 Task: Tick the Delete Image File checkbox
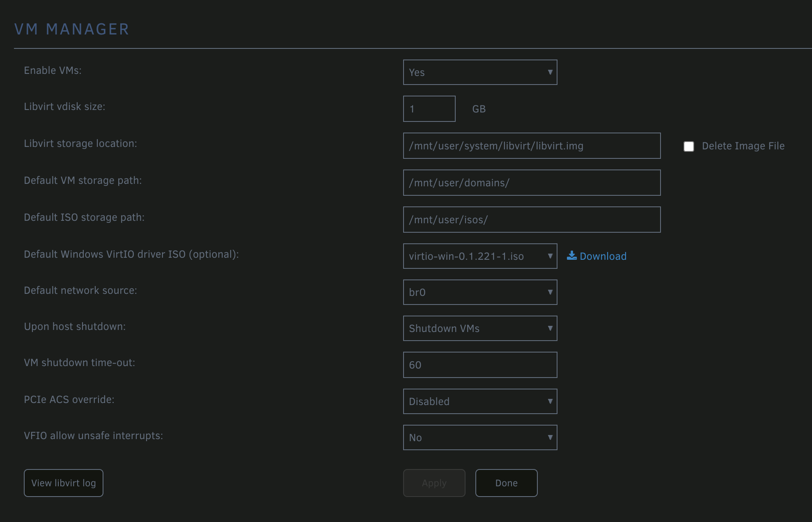[x=689, y=147]
